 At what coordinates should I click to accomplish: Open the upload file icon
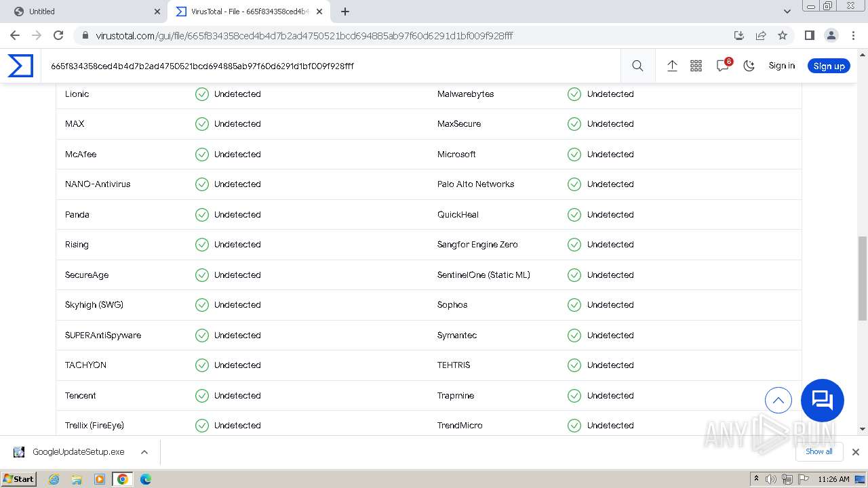click(672, 66)
